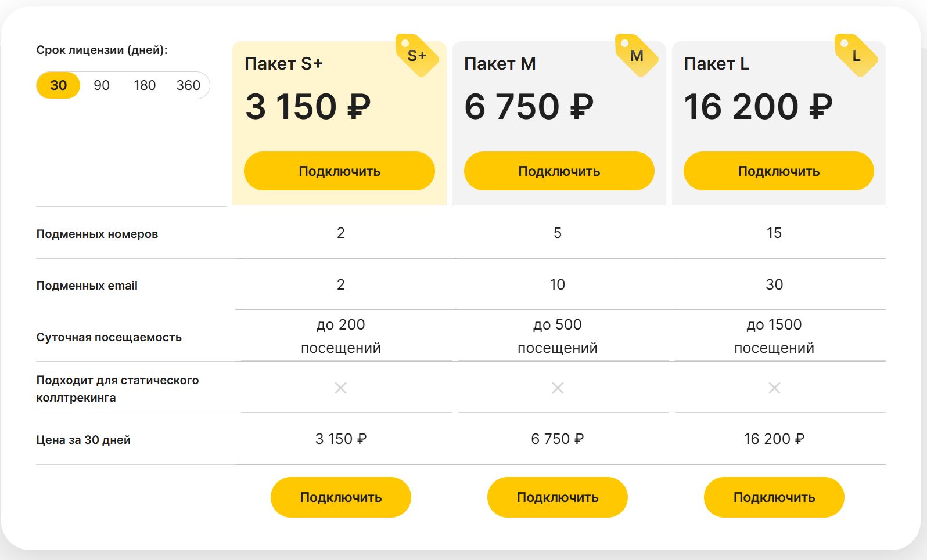Image resolution: width=927 pixels, height=560 pixels.
Task: Choose the 180-day license term
Action: (x=145, y=85)
